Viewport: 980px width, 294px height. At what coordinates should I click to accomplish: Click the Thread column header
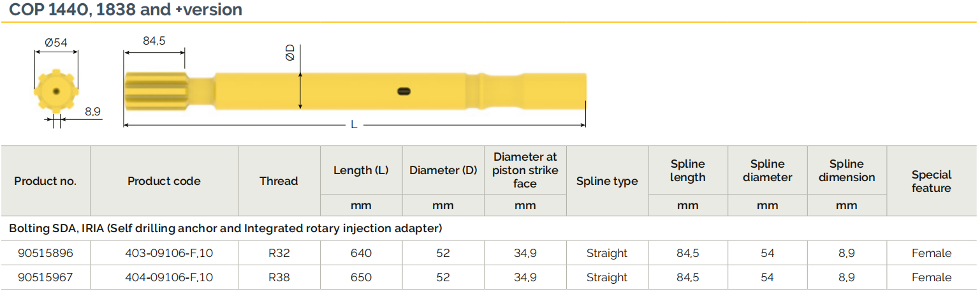tap(279, 181)
